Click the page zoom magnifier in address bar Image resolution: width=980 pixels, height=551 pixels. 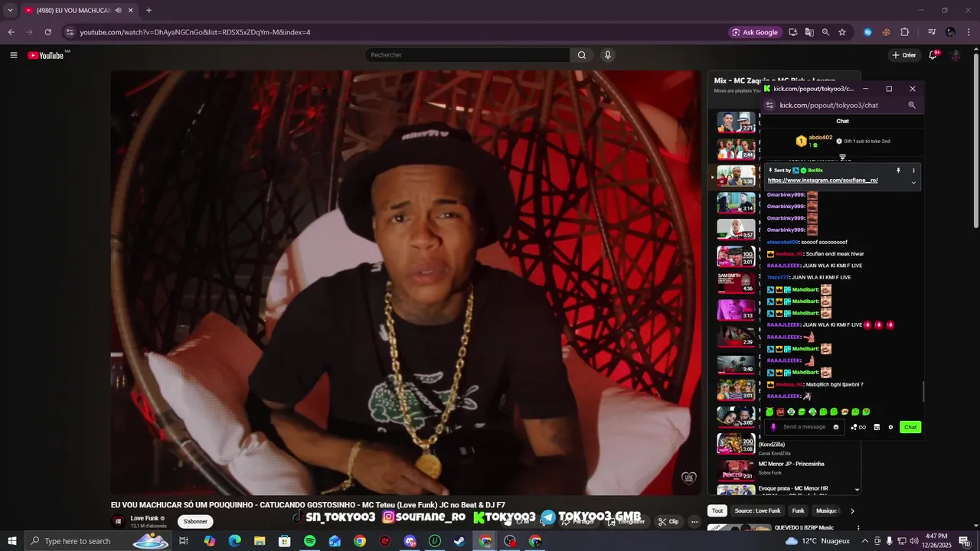[825, 32]
